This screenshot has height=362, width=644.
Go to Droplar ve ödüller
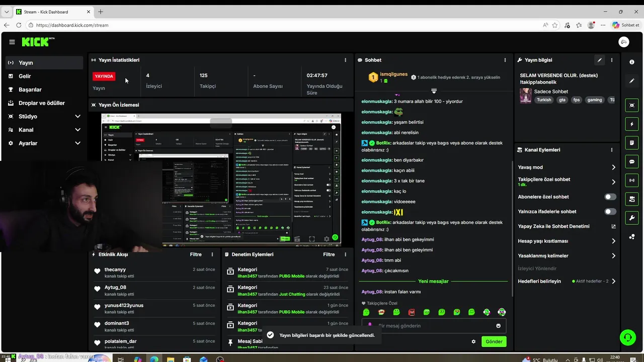(44, 103)
